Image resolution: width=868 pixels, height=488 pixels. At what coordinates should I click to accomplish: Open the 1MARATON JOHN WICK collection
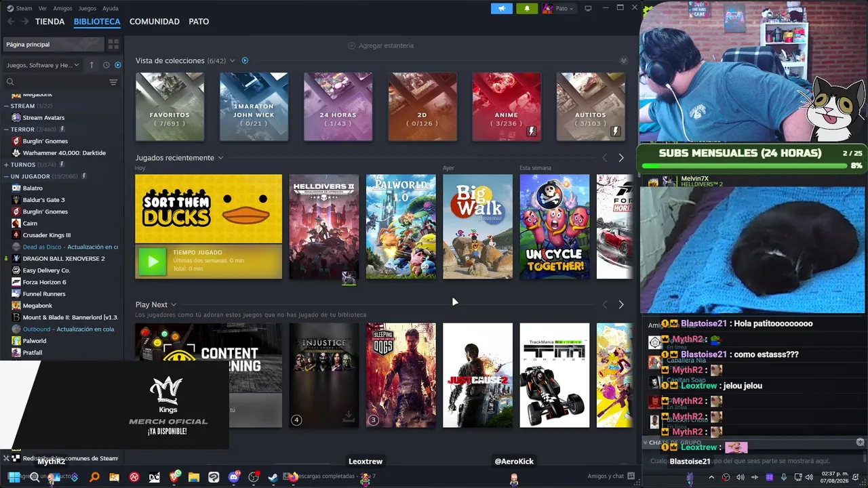tap(254, 106)
